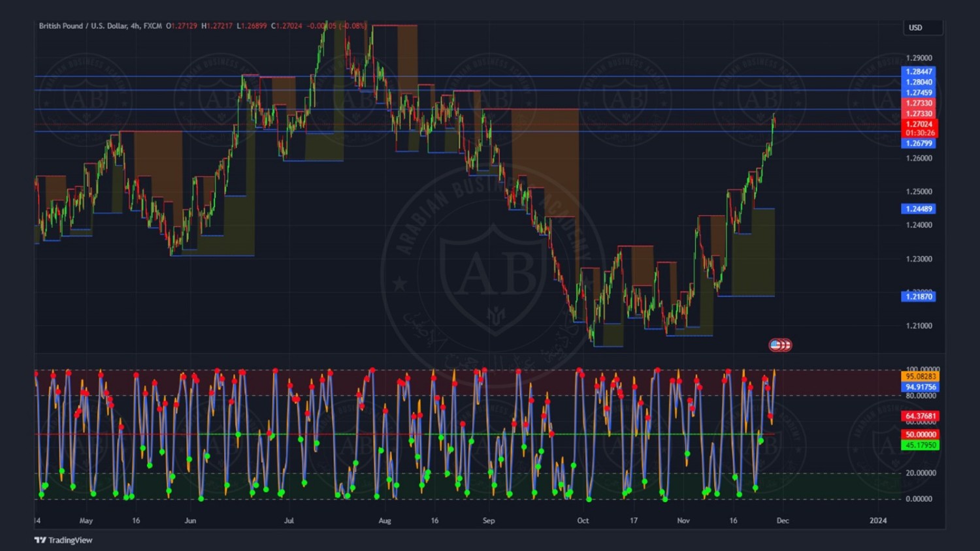Select the orange 95.08283 oscillator label
Image resolution: width=980 pixels, height=551 pixels.
point(921,377)
